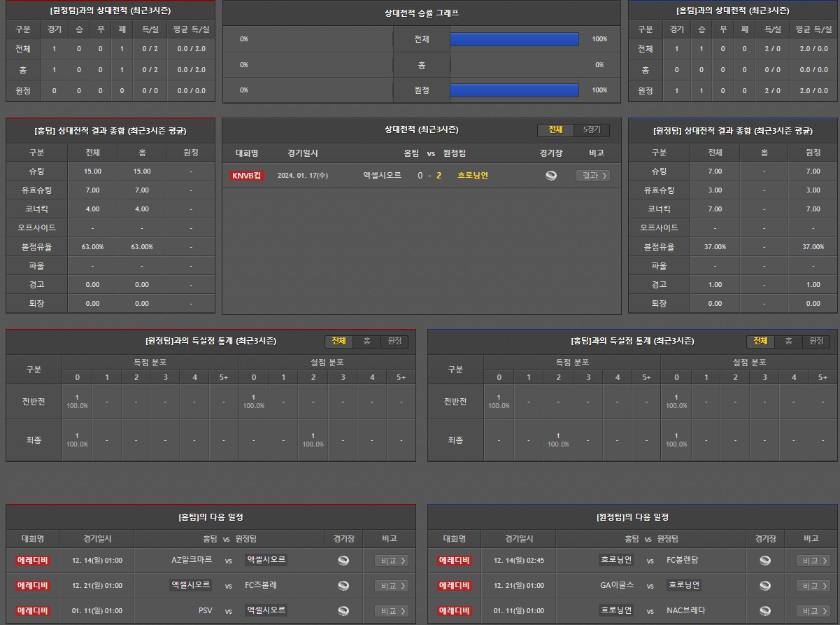Select 홈 tab in [홈팀]과의 득실점 통계
Screen dimensions: 840x625
point(788,341)
